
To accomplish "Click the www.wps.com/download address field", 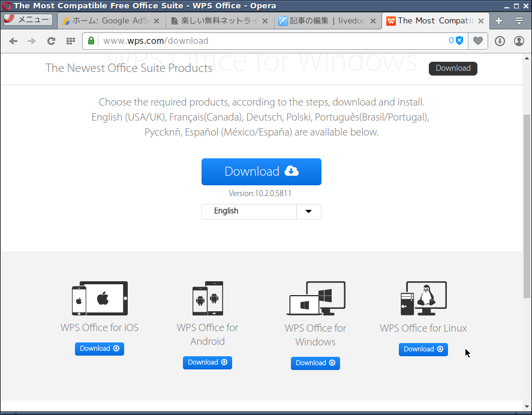I will 272,41.
